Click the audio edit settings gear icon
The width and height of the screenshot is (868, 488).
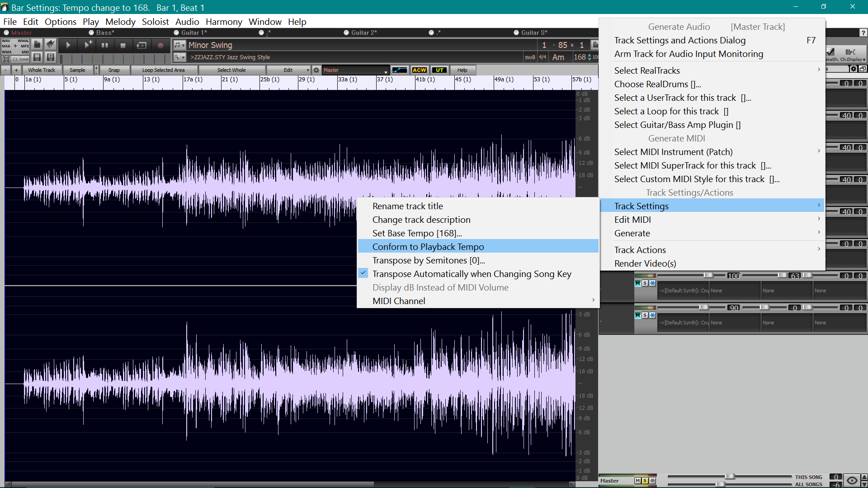tap(316, 70)
